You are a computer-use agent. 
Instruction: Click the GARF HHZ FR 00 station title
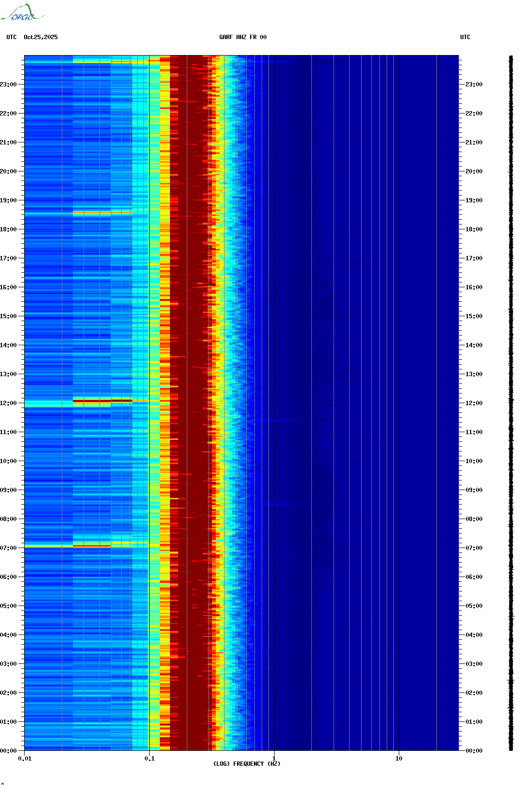point(242,37)
